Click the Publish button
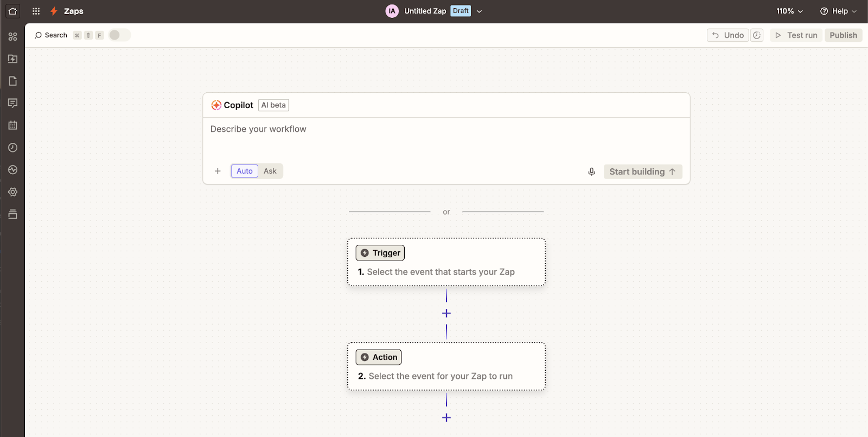This screenshot has height=437, width=868. tap(843, 35)
